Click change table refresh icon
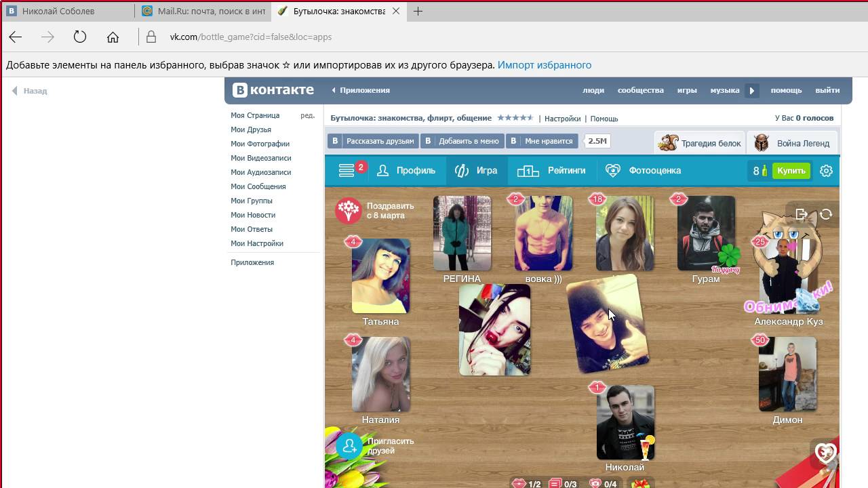This screenshot has width=868, height=488. [826, 214]
